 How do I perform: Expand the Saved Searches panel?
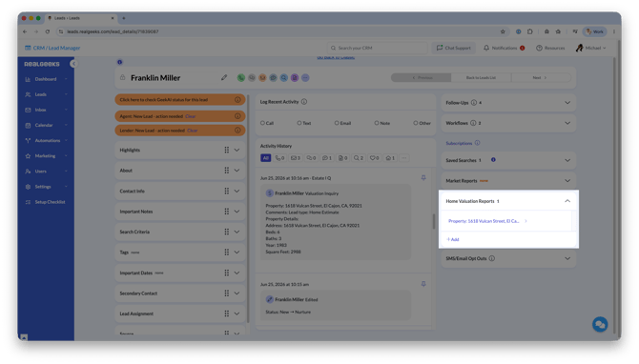567,160
